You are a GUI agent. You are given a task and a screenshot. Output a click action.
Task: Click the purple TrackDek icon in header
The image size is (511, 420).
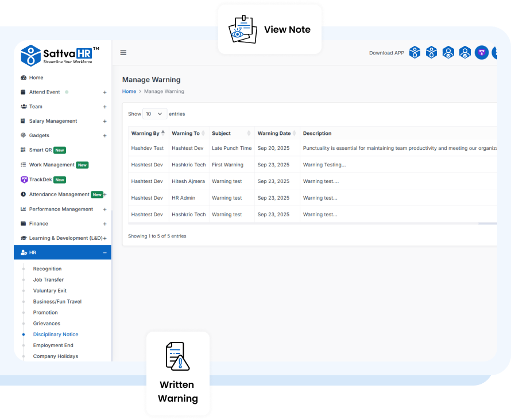(481, 53)
